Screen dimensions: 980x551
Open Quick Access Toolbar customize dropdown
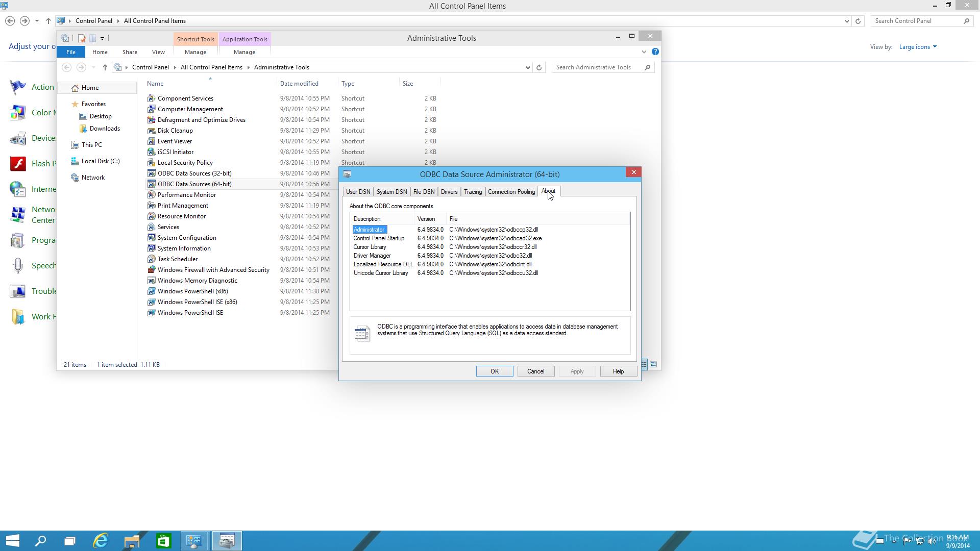103,38
